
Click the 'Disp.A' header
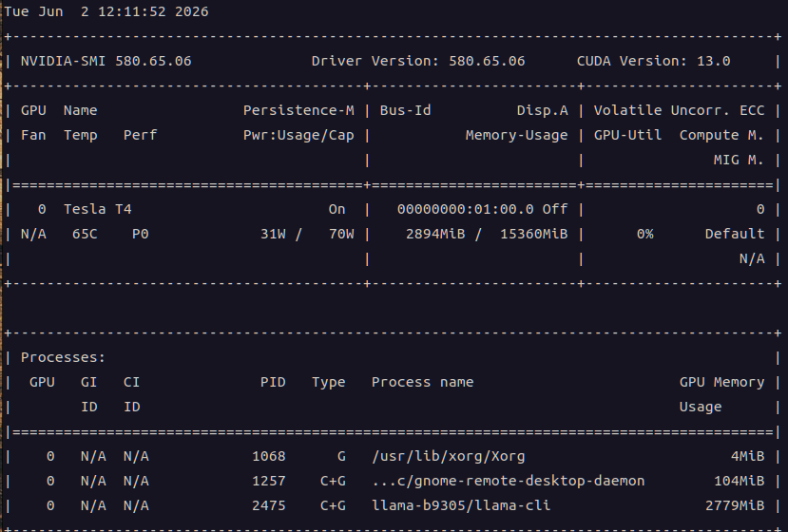point(542,111)
